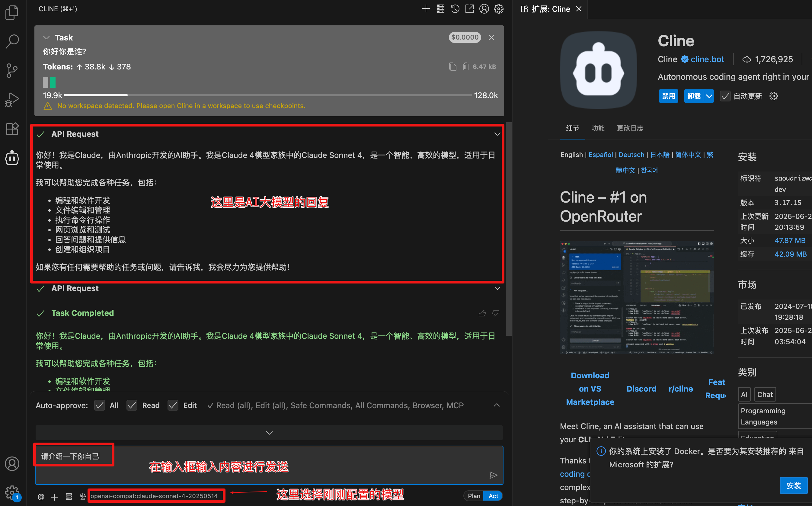Start a new Cline task with the plus icon

(426, 9)
